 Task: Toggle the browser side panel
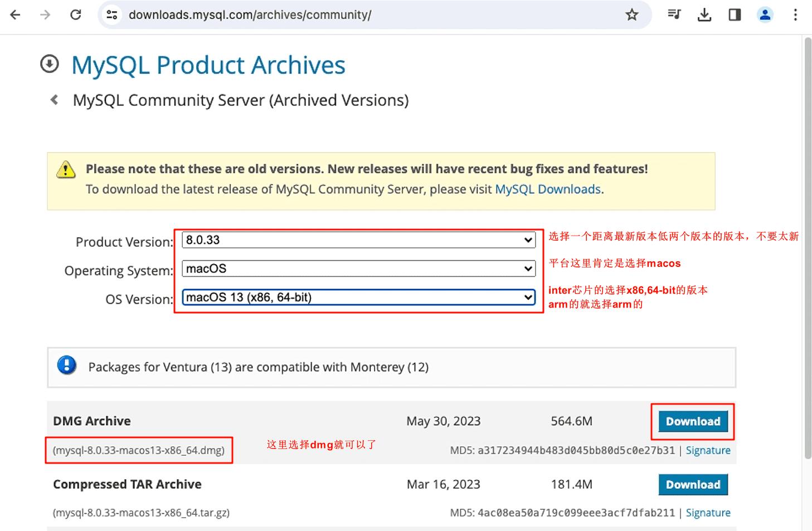pos(735,14)
